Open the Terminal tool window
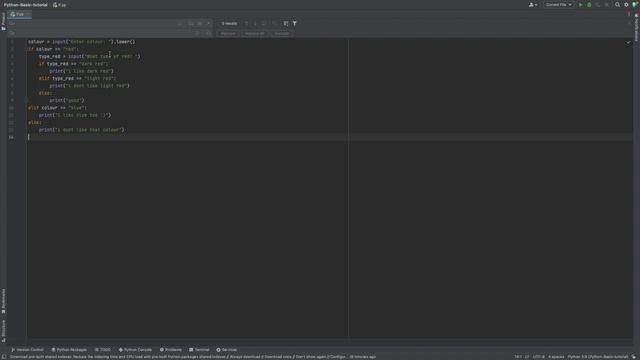Viewport: 640px width, 360px height. click(x=199, y=350)
